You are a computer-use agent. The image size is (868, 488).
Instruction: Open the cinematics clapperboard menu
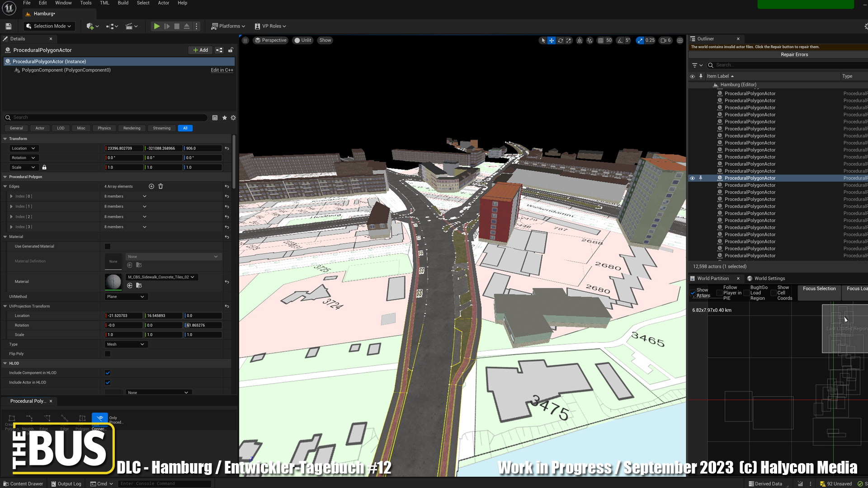pyautogui.click(x=131, y=26)
